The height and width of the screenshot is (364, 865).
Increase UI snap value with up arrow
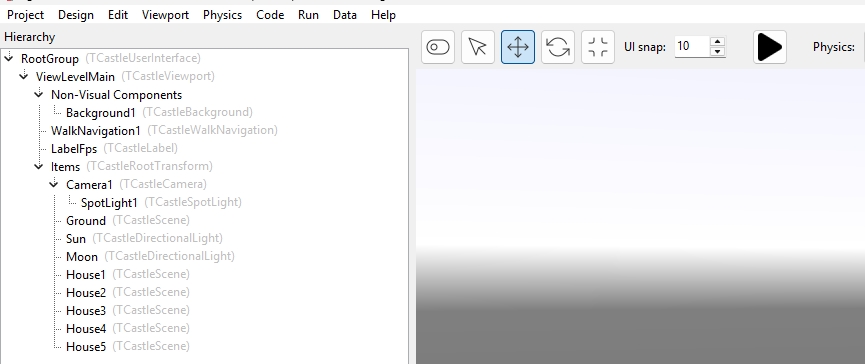click(x=717, y=41)
